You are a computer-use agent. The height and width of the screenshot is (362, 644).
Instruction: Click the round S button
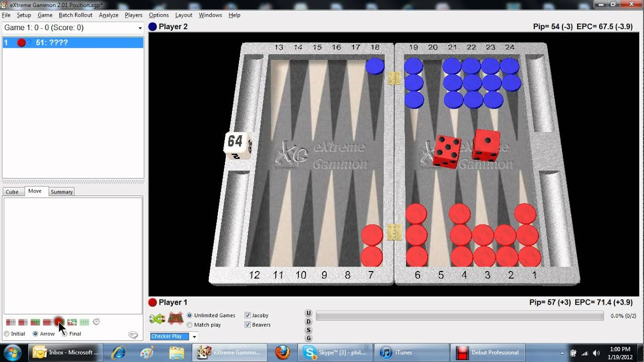309,330
